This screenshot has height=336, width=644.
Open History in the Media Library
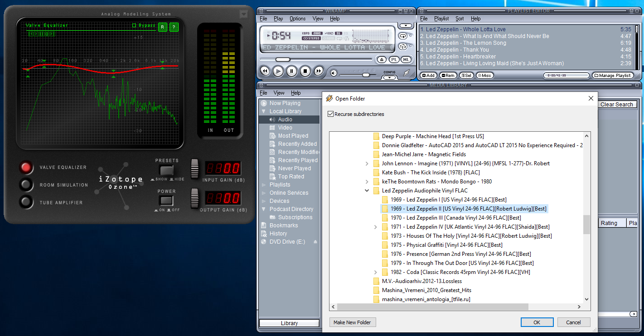[x=278, y=234]
